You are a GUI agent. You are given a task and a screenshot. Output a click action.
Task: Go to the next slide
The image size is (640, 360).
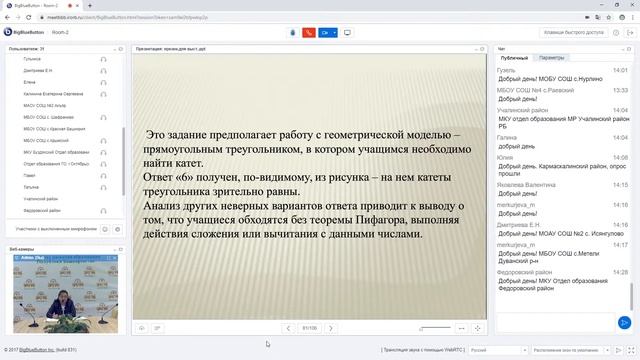point(331,328)
